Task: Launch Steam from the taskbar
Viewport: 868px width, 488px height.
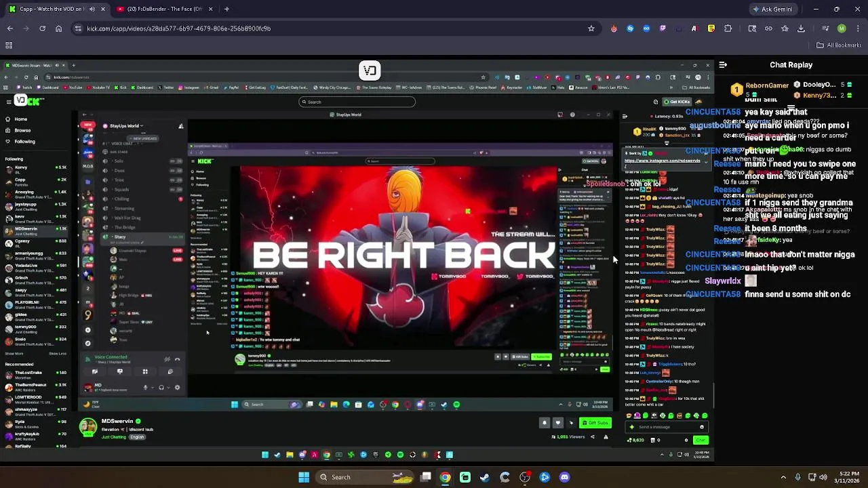Action: [485, 477]
